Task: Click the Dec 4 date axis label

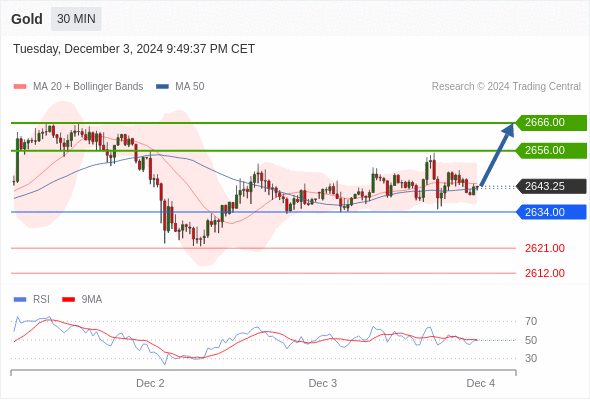Action: point(481,383)
